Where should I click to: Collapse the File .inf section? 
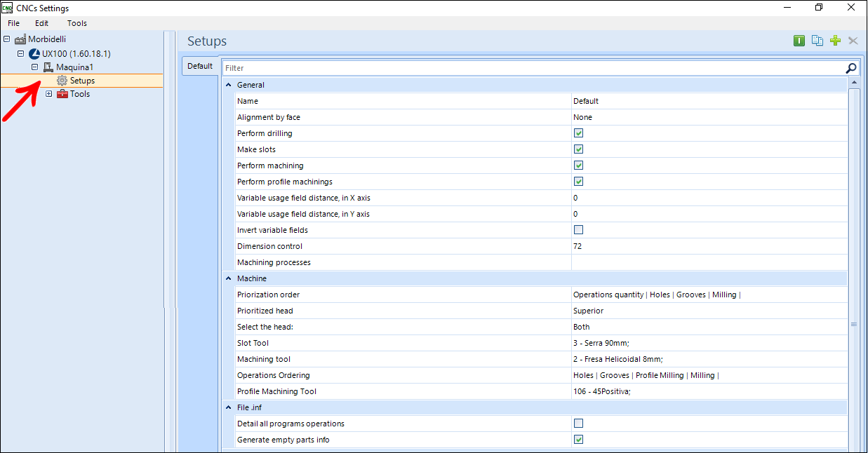pyautogui.click(x=229, y=407)
